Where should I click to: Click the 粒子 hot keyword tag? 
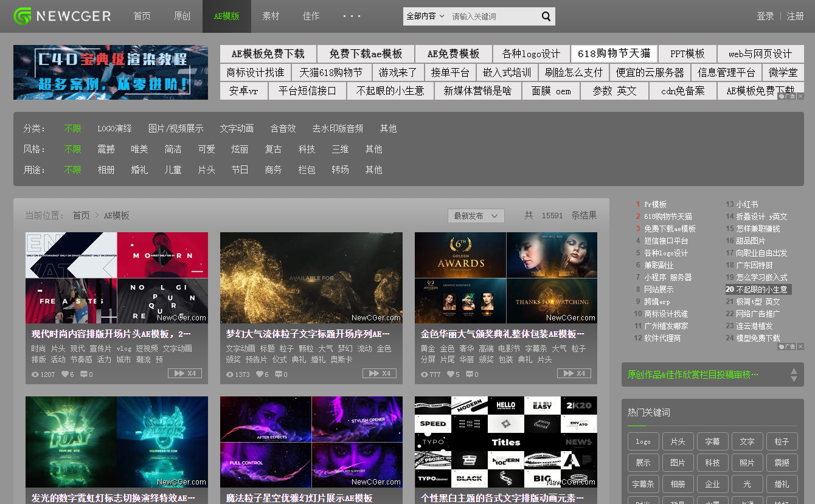click(782, 442)
